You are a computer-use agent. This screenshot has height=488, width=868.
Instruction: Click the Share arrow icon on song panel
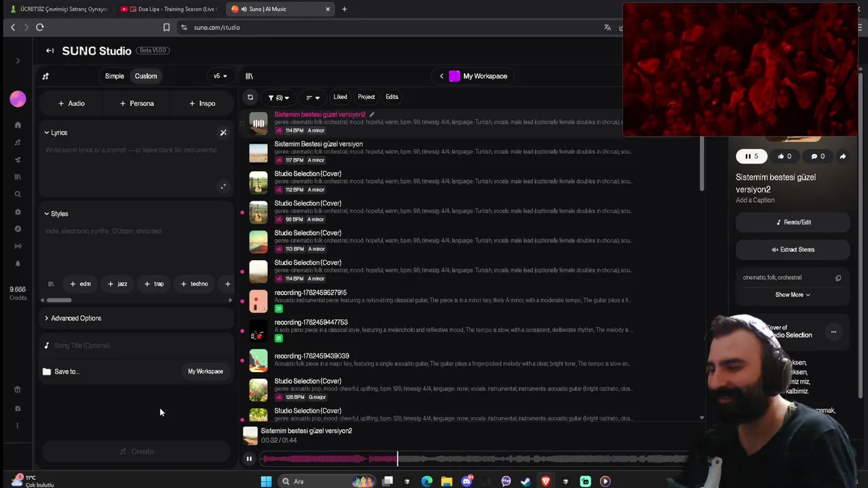click(842, 157)
